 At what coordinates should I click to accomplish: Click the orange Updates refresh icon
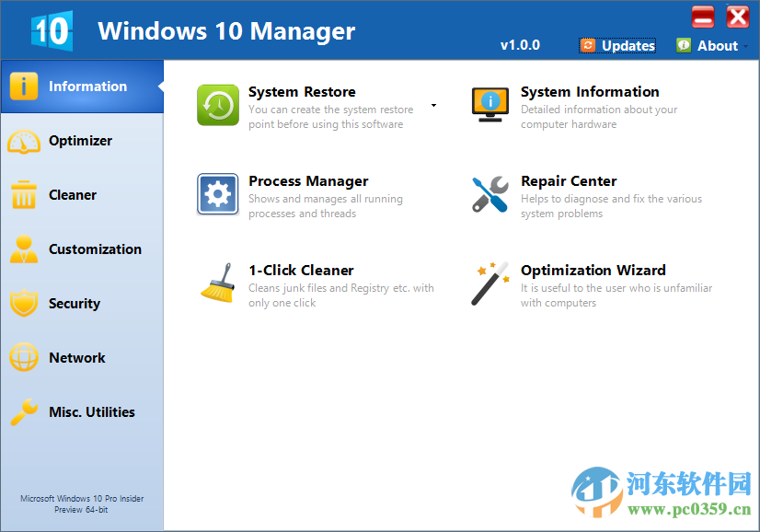coord(588,45)
